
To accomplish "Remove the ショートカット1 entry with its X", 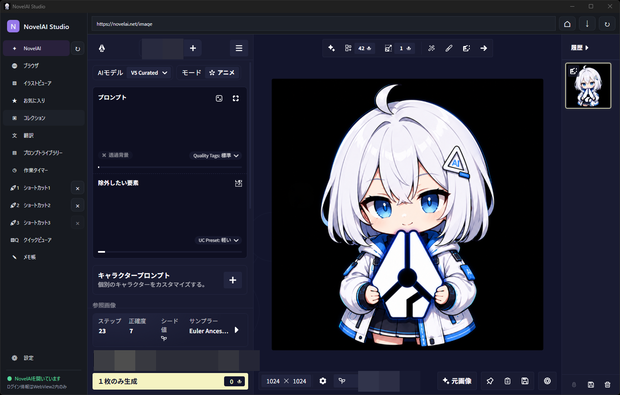I will tap(78, 189).
